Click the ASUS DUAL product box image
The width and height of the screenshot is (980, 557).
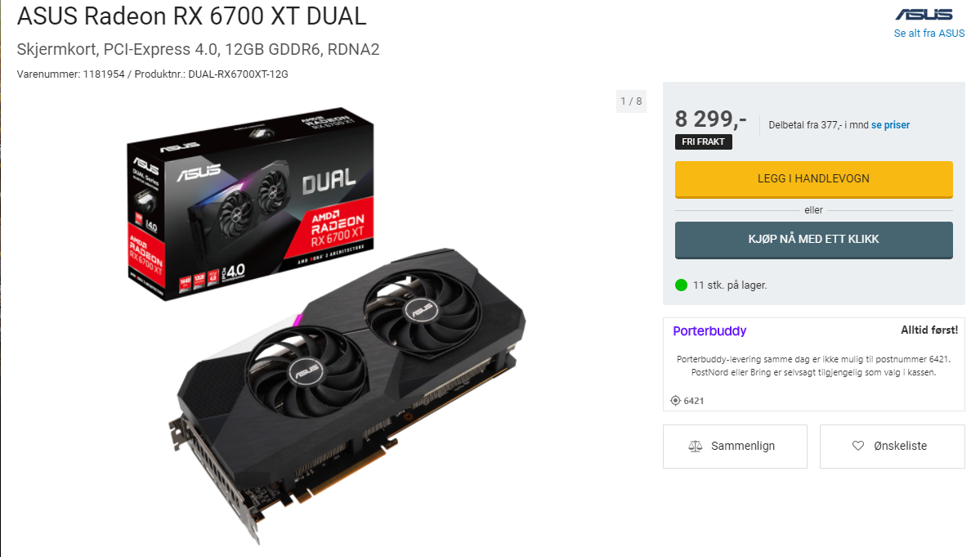click(250, 203)
